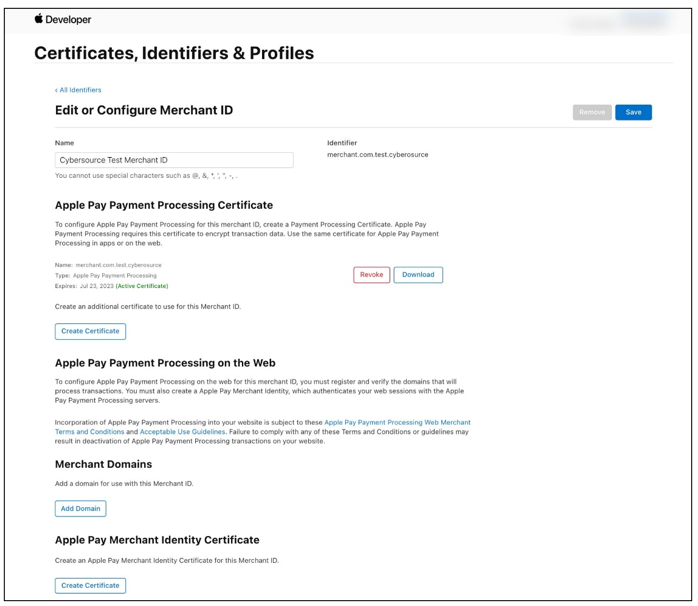Create Certificate under Payment Processing Certificate
Image resolution: width=698 pixels, height=606 pixels.
(90, 331)
